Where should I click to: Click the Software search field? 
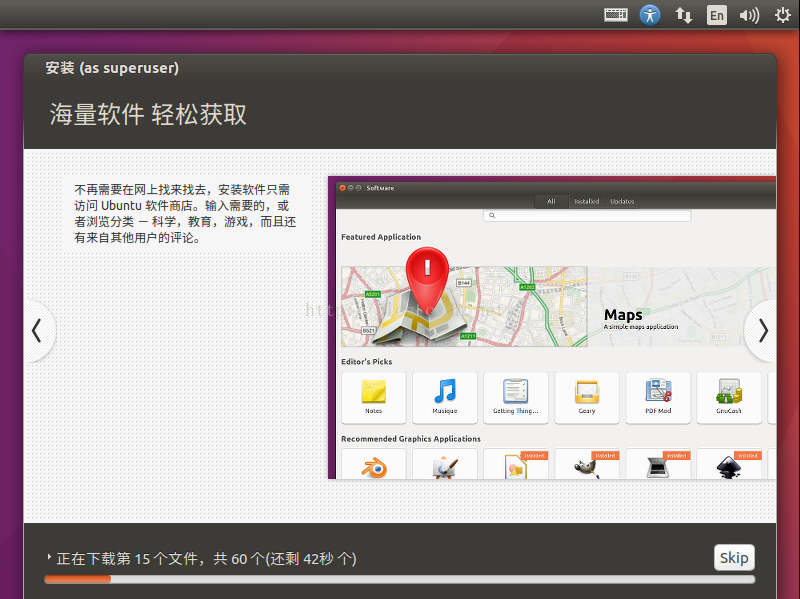click(x=587, y=216)
